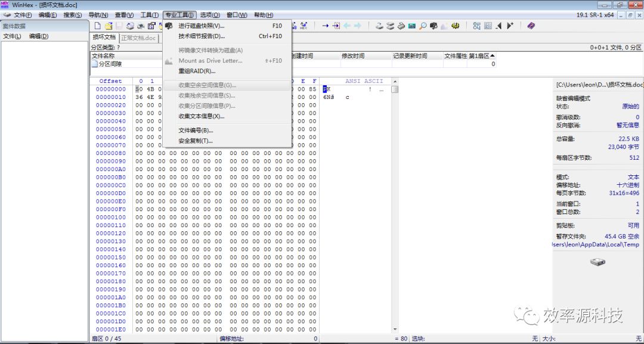Choose 进行磁盘快照(V)... menu entry
644x344 pixels.
228,26
